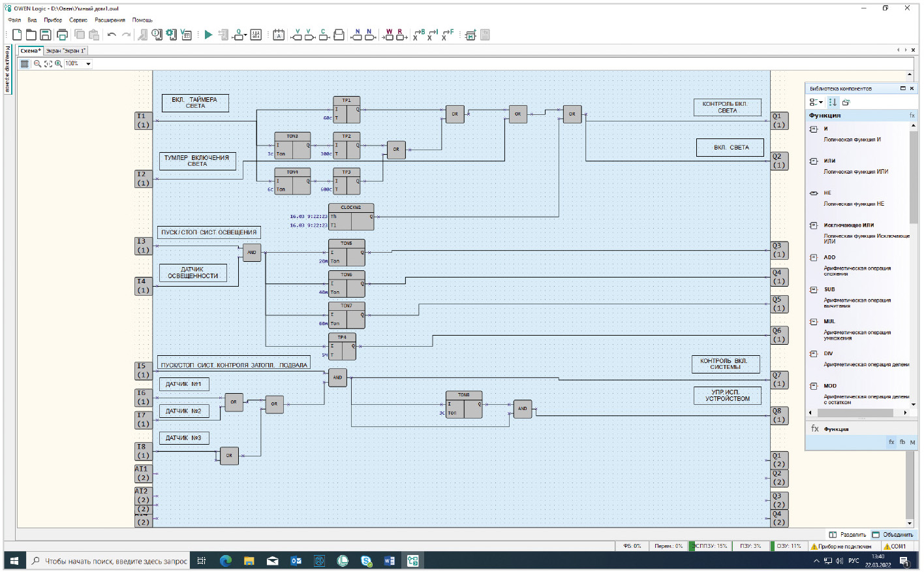The image size is (924, 572).
Task: Click the new project blank page icon
Action: click(17, 35)
